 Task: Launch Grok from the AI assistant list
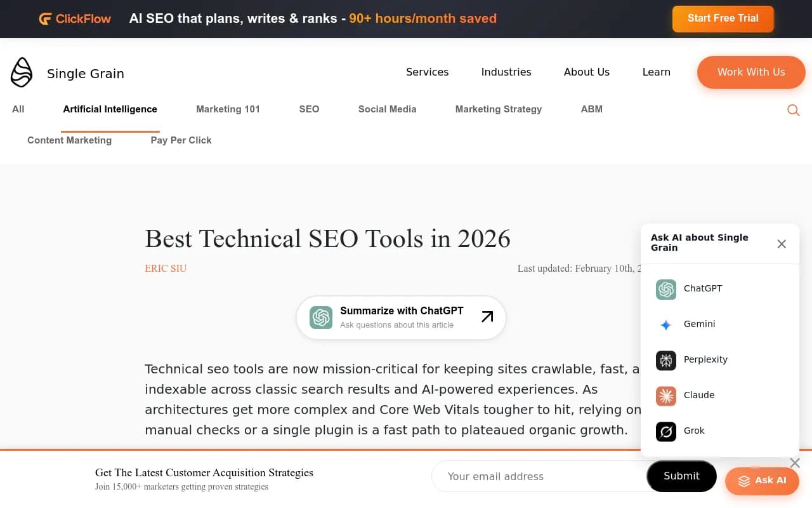[x=688, y=431]
